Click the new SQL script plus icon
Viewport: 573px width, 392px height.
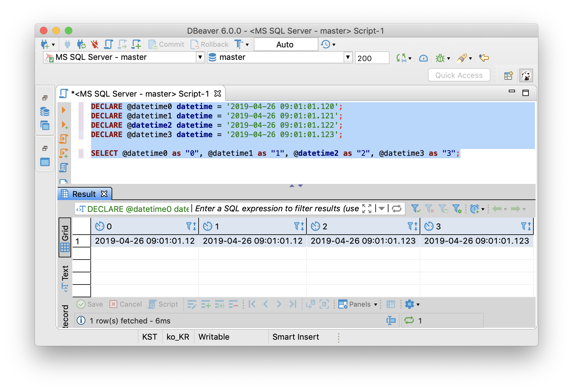click(136, 44)
